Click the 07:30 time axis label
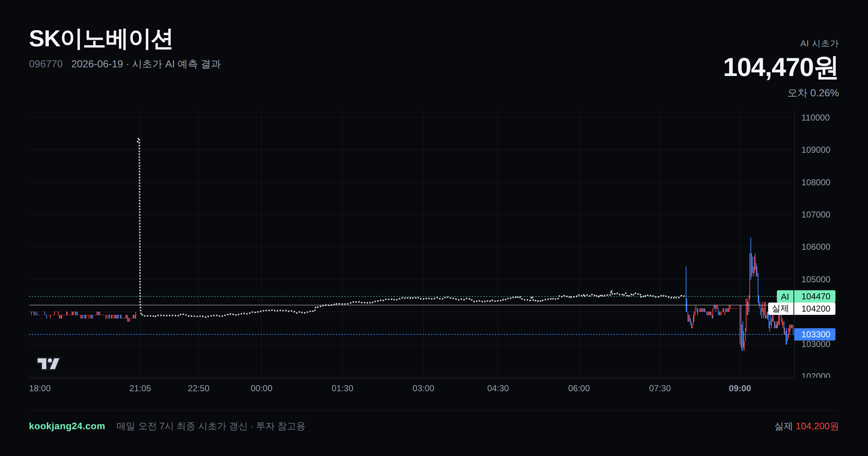The height and width of the screenshot is (456, 868). pos(660,388)
